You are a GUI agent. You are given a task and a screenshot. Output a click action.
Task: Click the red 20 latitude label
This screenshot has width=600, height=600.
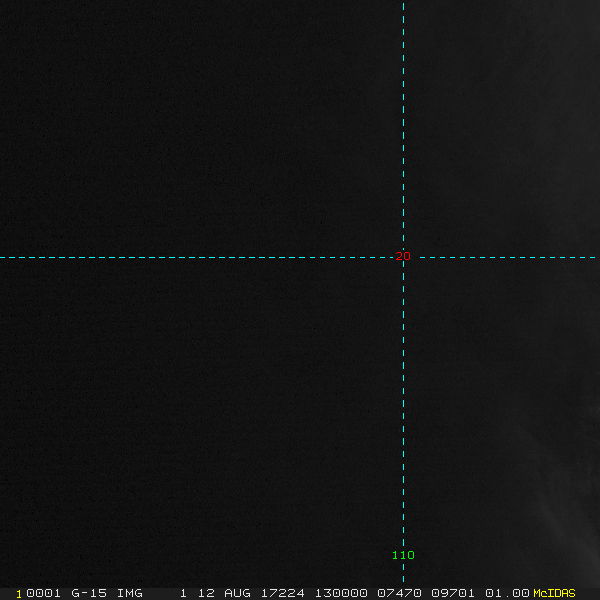pos(403,256)
